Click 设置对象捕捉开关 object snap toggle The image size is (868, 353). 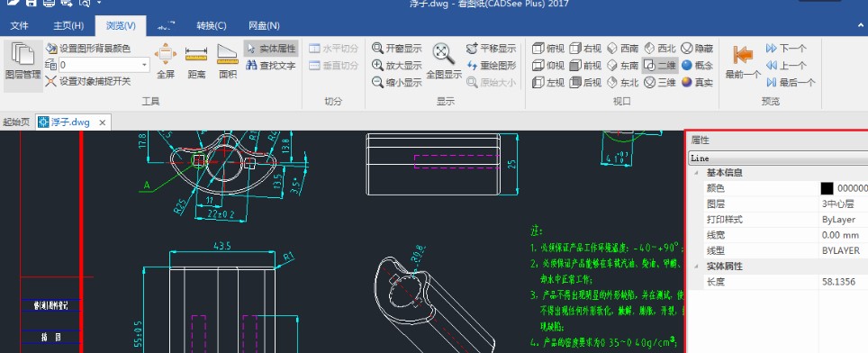(88, 82)
